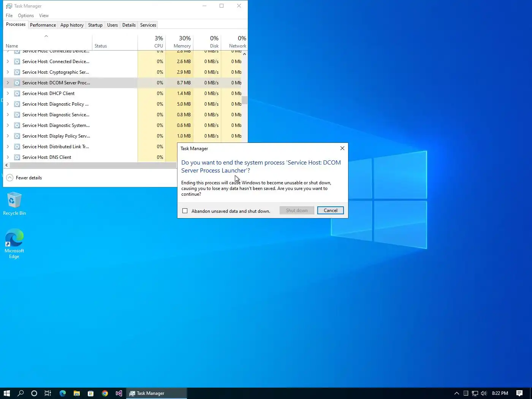Click the gear icon of Service Host: DCOM Server Process
The width and height of the screenshot is (532, 399).
(x=17, y=83)
